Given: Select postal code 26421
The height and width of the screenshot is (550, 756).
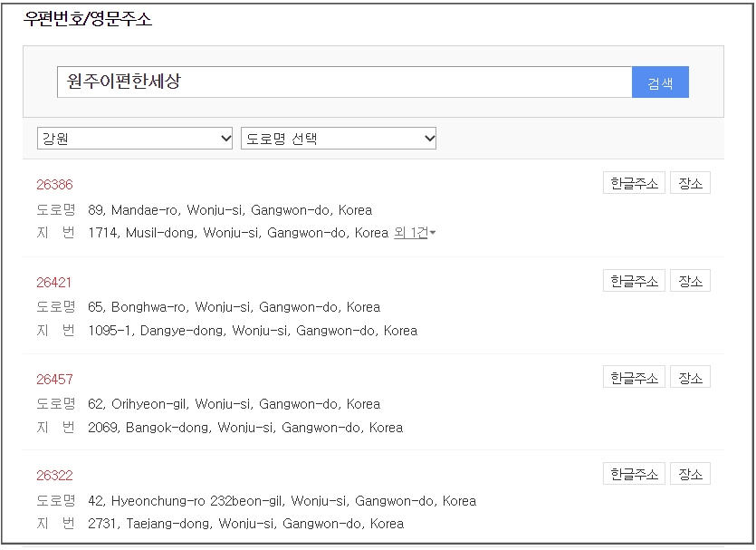Looking at the screenshot, I should 54,283.
